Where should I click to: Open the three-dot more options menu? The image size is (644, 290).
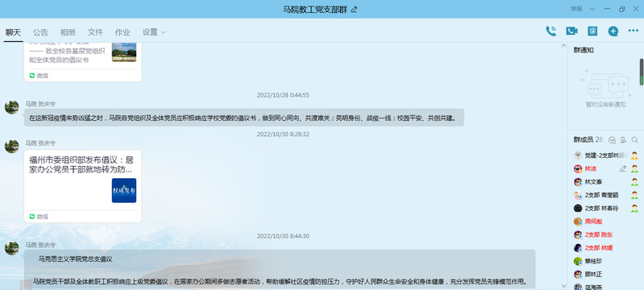tap(634, 31)
